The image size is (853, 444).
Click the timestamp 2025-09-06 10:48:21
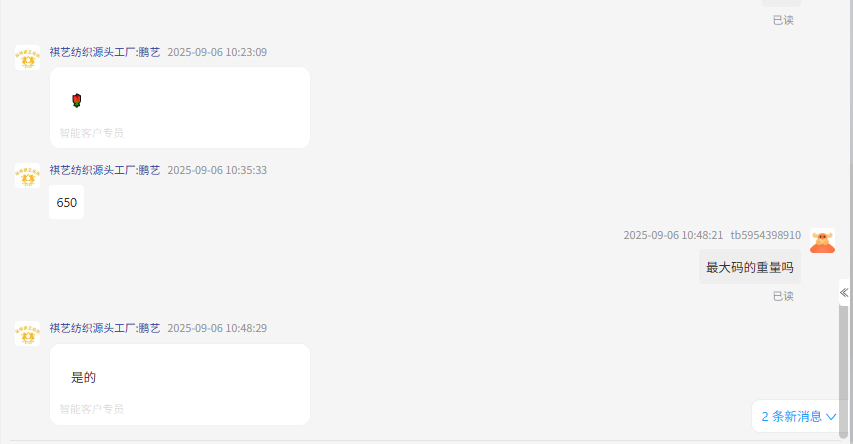point(673,235)
